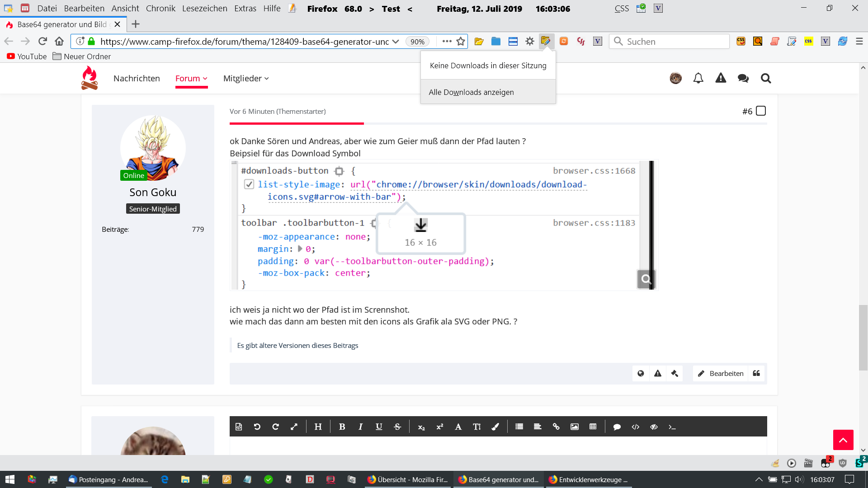Insert image via editor toolbar icon

coord(574,427)
